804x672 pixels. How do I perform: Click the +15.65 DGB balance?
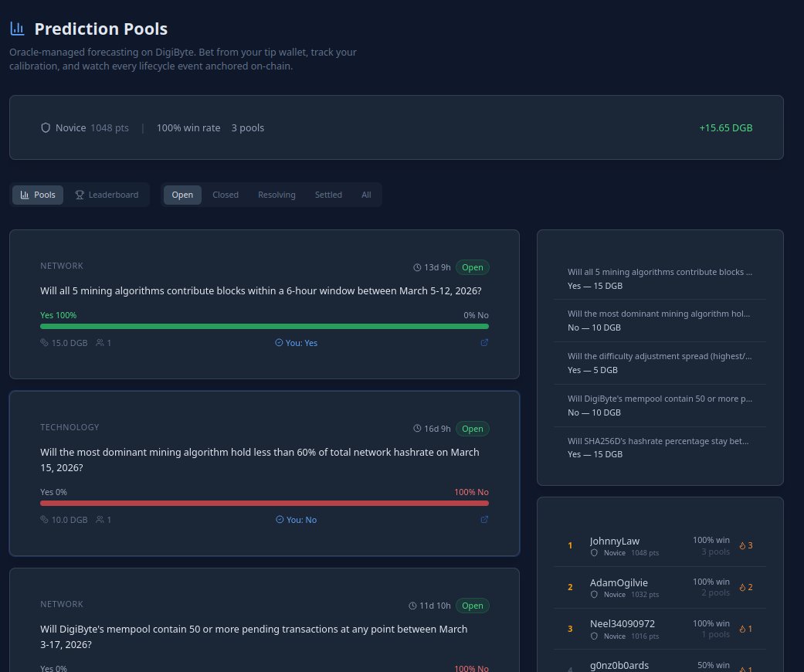(726, 127)
